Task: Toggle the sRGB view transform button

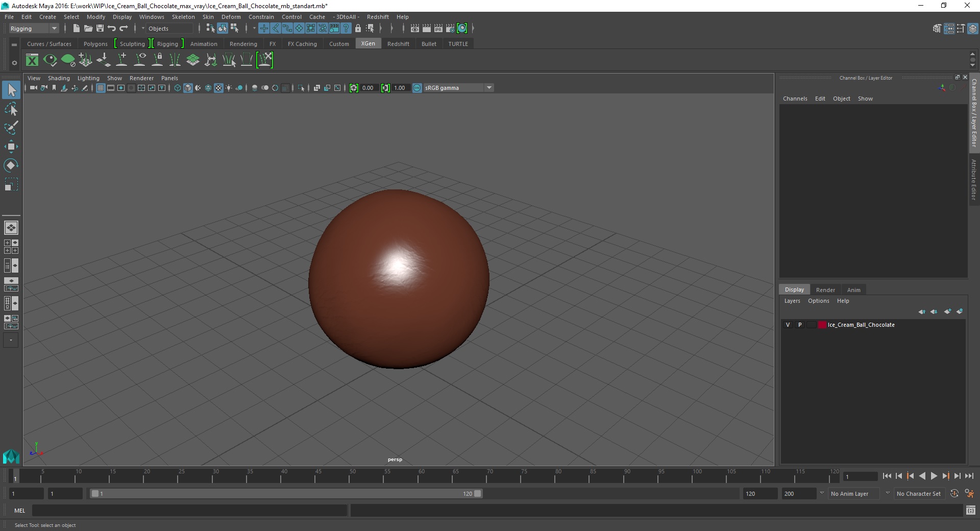Action: coord(417,88)
